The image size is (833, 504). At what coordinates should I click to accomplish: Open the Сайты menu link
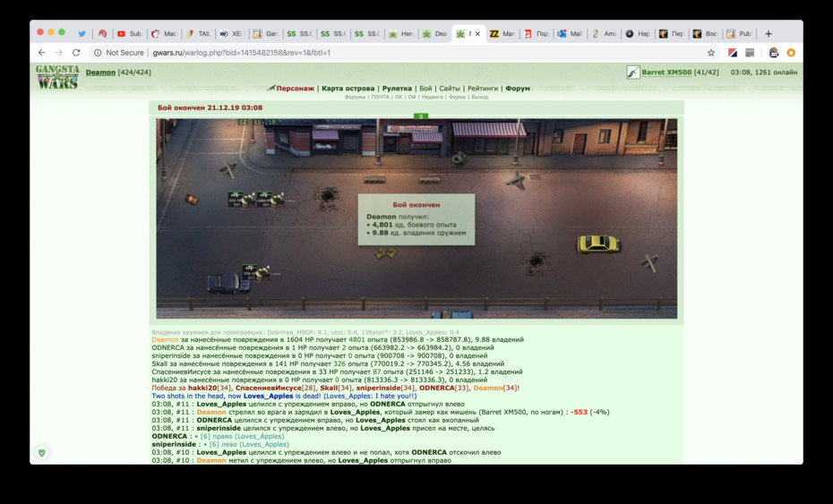click(x=450, y=88)
